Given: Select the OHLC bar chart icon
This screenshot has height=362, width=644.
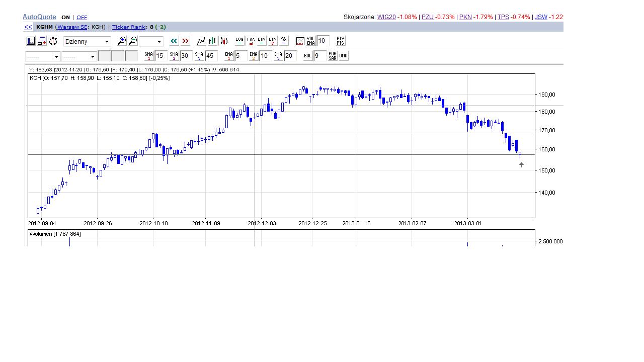Looking at the screenshot, I should click(x=212, y=41).
